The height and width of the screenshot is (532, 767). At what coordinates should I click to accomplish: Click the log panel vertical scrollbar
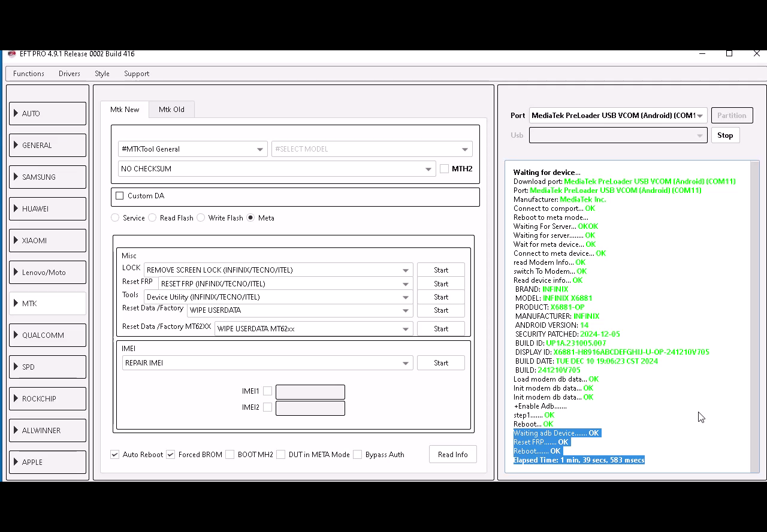tap(754, 316)
